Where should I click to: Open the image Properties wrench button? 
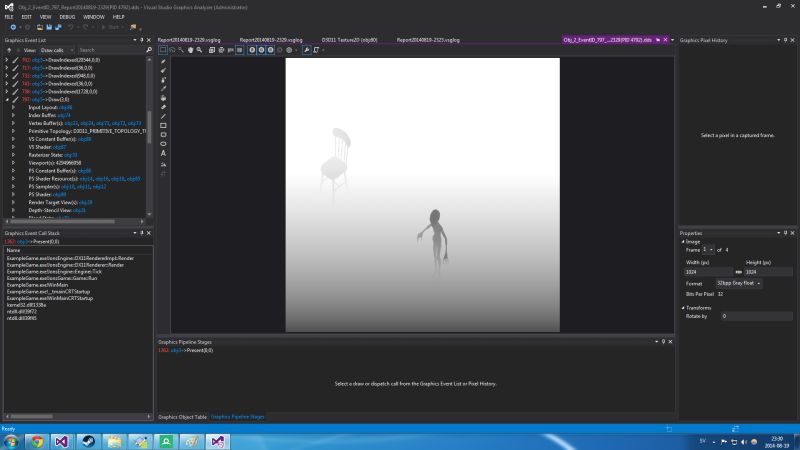307,50
